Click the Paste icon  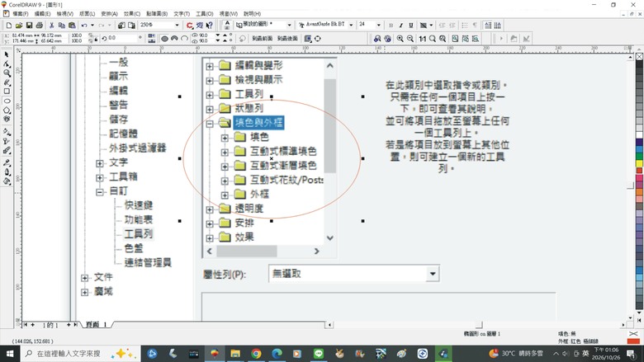(72, 26)
